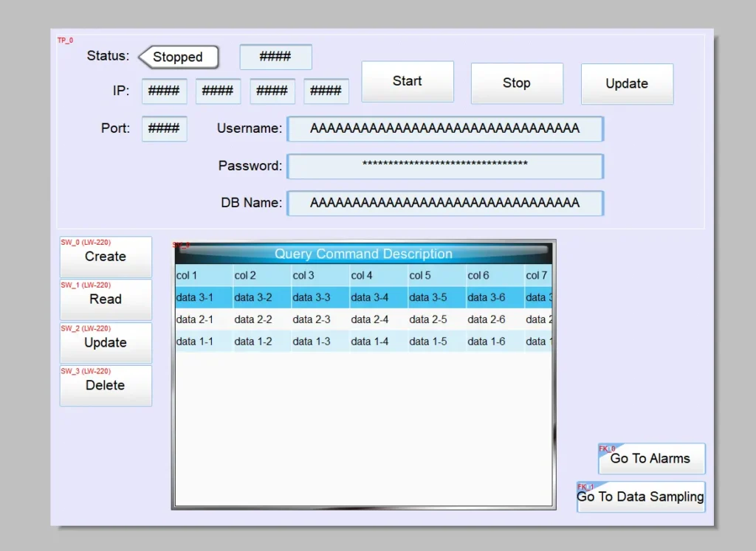This screenshot has width=756, height=551.
Task: Click the numeric display beside Status
Action: click(x=275, y=57)
